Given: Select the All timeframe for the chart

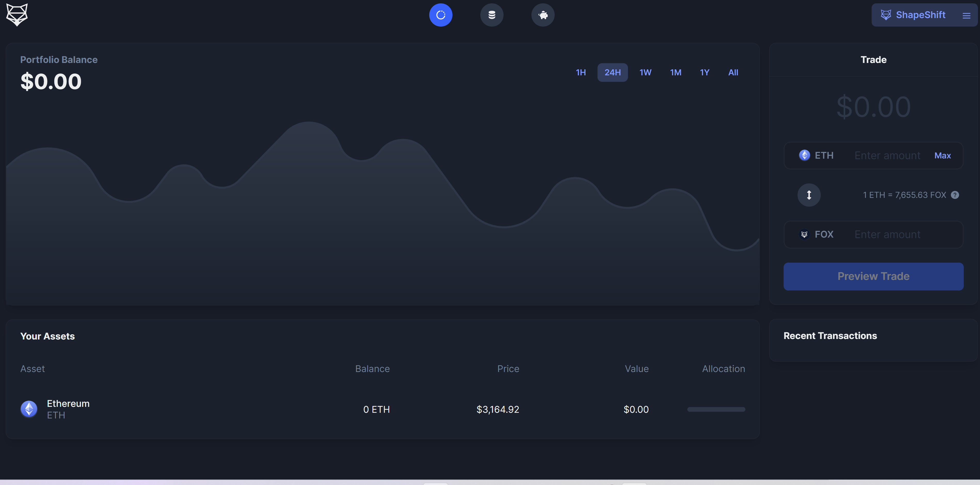Looking at the screenshot, I should (733, 72).
